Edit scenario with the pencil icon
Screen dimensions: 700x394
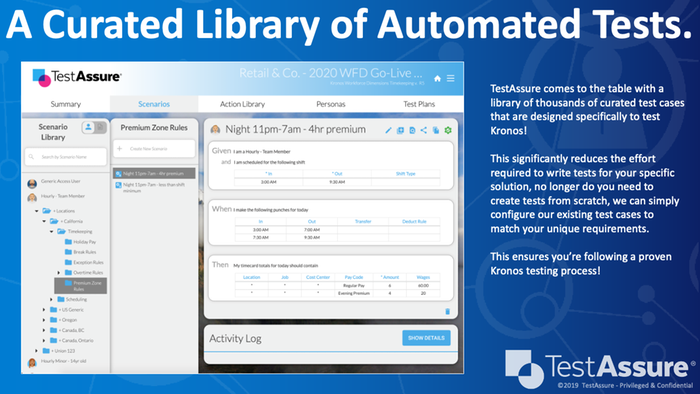click(388, 130)
